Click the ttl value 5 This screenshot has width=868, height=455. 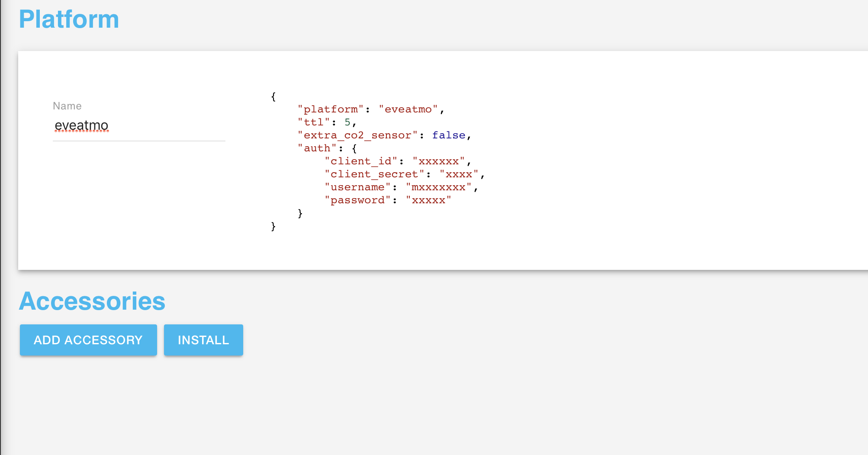347,122
